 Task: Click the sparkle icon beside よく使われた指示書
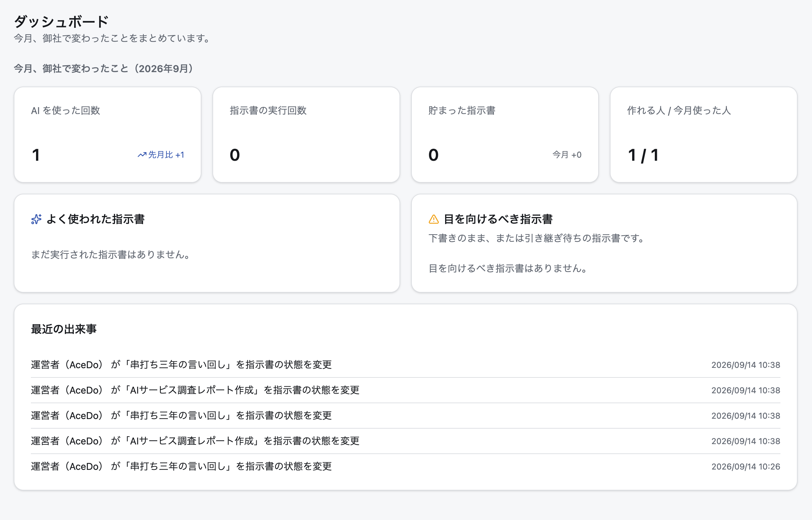36,219
